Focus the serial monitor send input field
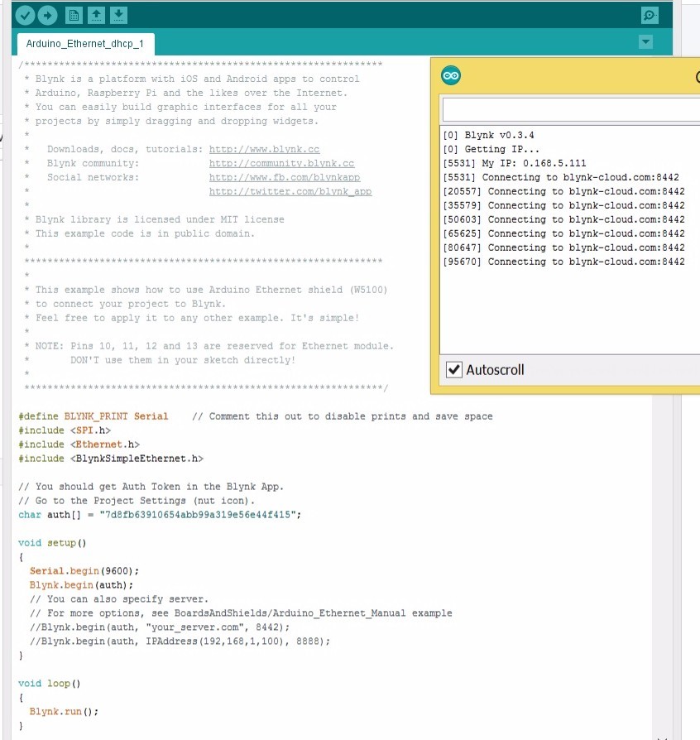This screenshot has height=740, width=700. tap(571, 110)
